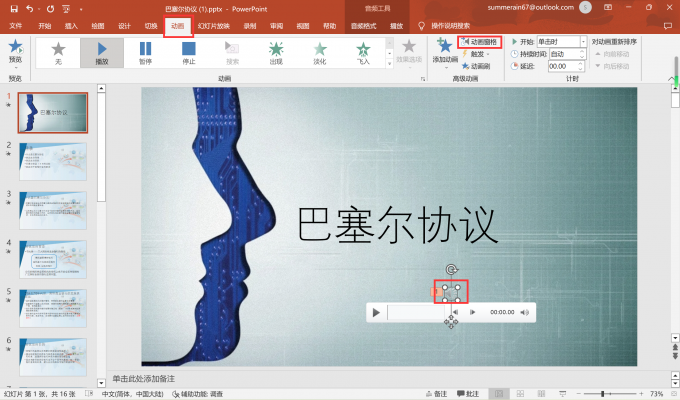Open animation group dialog launcher
The width and height of the screenshot is (680, 400).
[422, 79]
